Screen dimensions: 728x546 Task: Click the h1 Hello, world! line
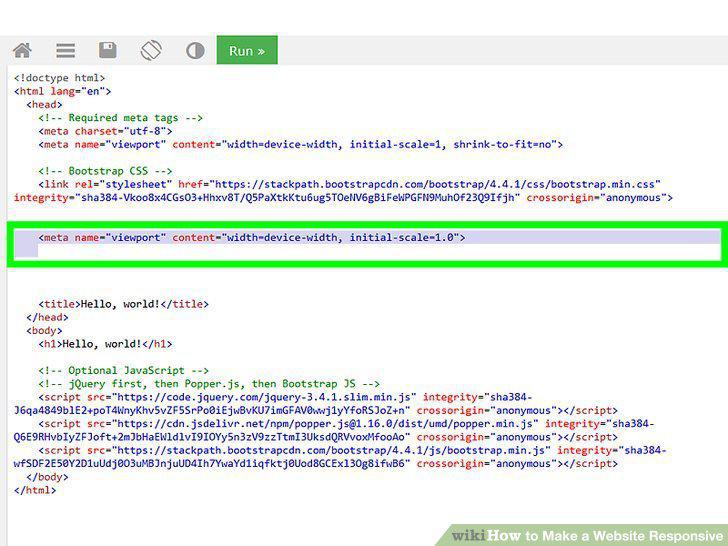pyautogui.click(x=105, y=344)
